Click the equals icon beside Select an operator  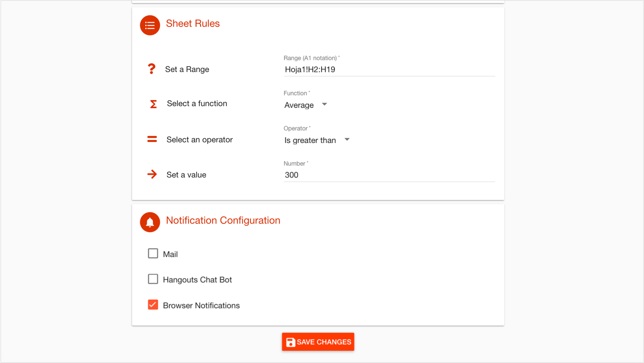click(152, 139)
